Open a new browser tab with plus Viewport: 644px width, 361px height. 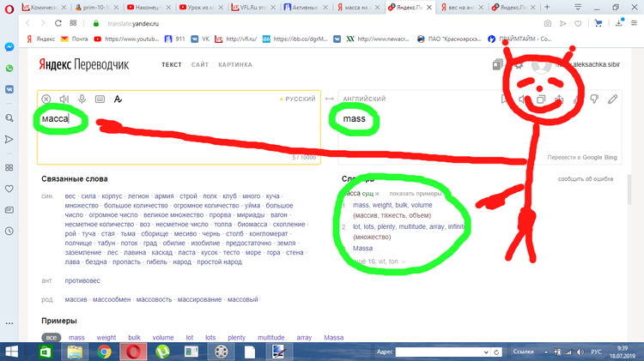pos(547,7)
